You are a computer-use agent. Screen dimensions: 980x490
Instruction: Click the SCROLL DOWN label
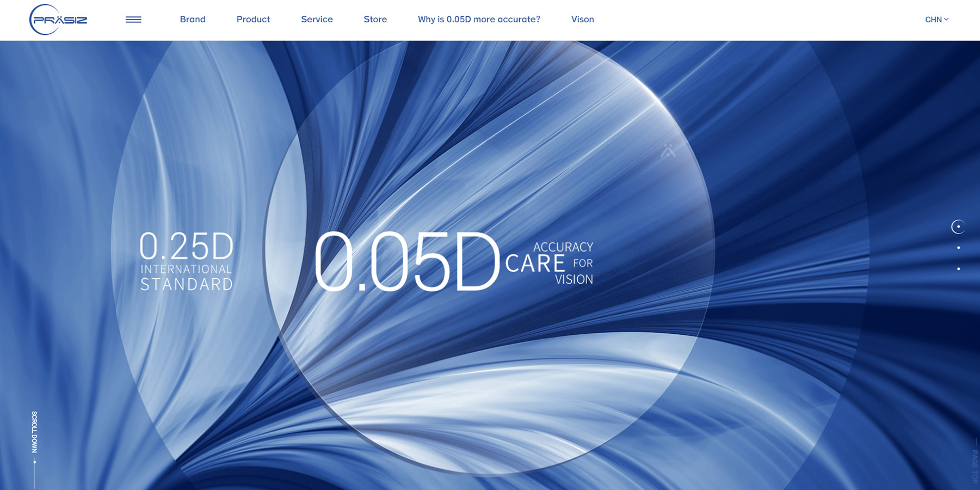click(x=34, y=432)
